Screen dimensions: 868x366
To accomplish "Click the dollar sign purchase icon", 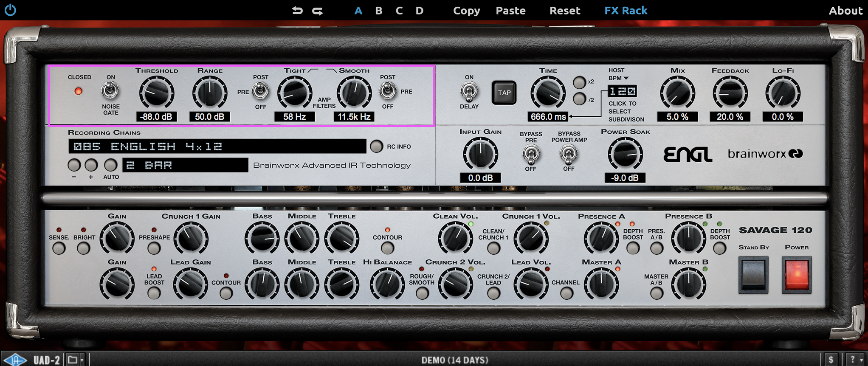I will [831, 360].
